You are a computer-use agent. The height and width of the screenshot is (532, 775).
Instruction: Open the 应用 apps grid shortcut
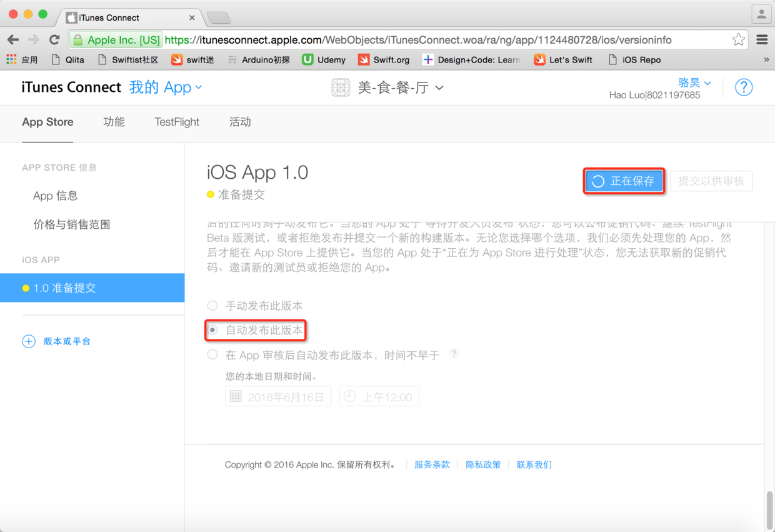22,59
